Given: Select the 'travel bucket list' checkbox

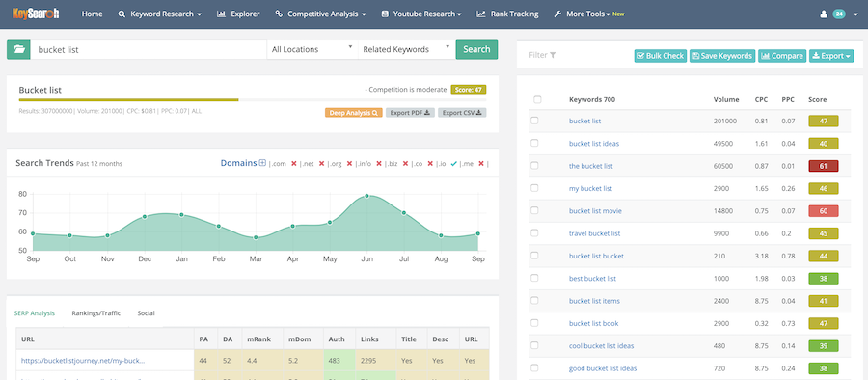Looking at the screenshot, I should (x=534, y=233).
